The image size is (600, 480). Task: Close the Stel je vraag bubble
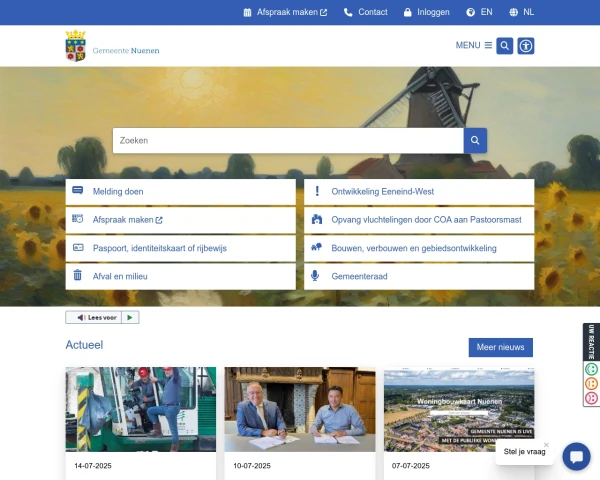[x=546, y=445]
